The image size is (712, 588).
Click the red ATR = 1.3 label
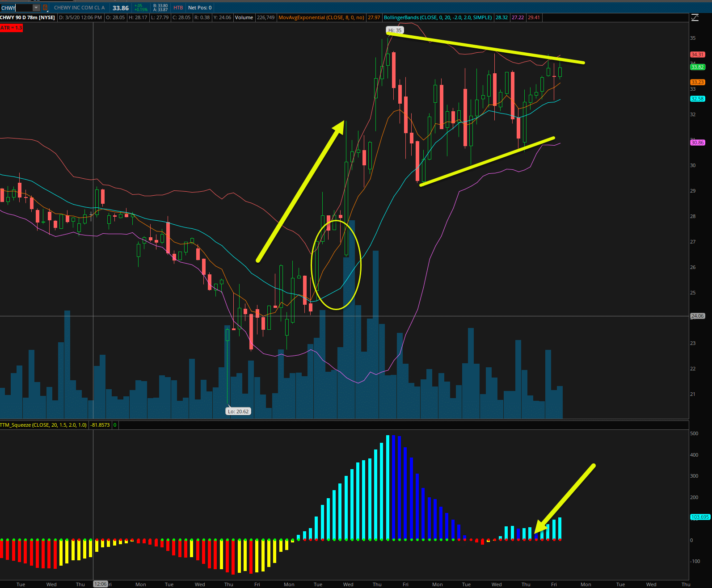(x=11, y=28)
